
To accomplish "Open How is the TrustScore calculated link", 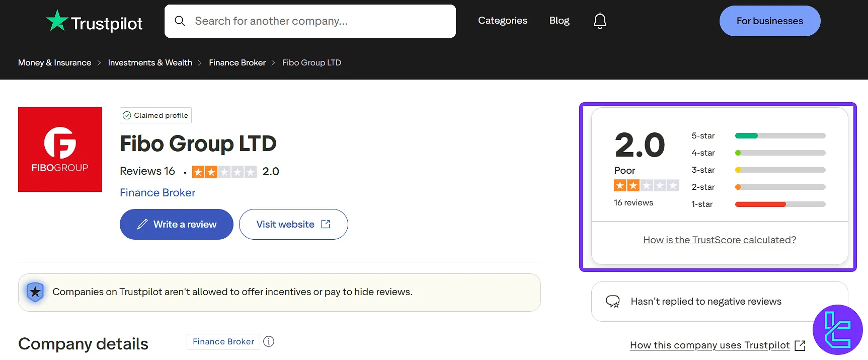I will tap(719, 240).
